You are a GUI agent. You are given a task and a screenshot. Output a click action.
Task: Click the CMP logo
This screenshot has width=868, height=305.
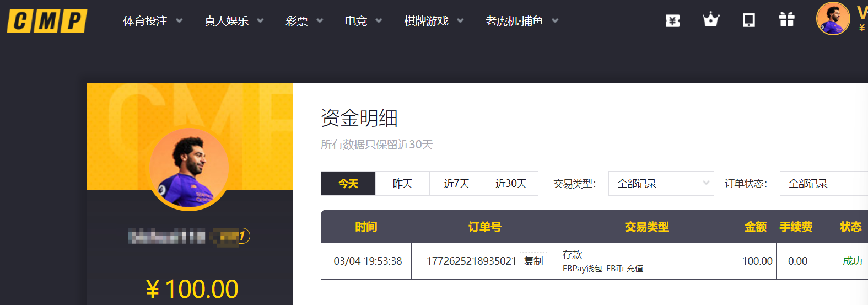coord(47,21)
